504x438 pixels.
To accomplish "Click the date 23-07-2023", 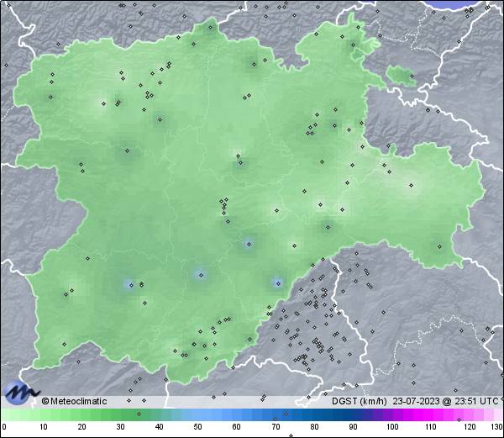I will tap(416, 401).
